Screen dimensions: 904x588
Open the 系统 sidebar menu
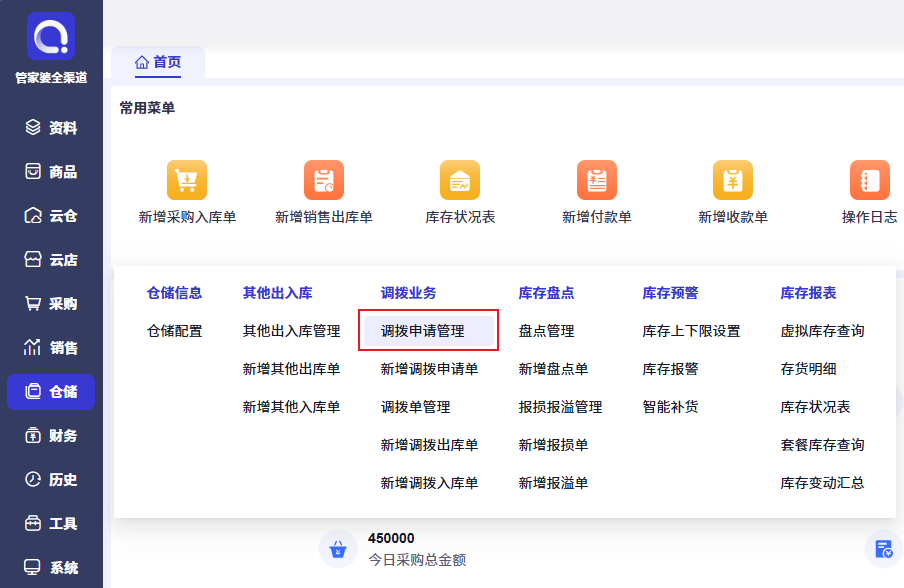51,567
